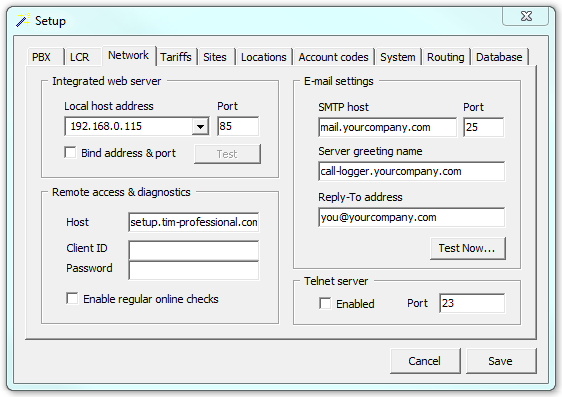
Task: Switch to the Locations tab
Action: point(263,57)
